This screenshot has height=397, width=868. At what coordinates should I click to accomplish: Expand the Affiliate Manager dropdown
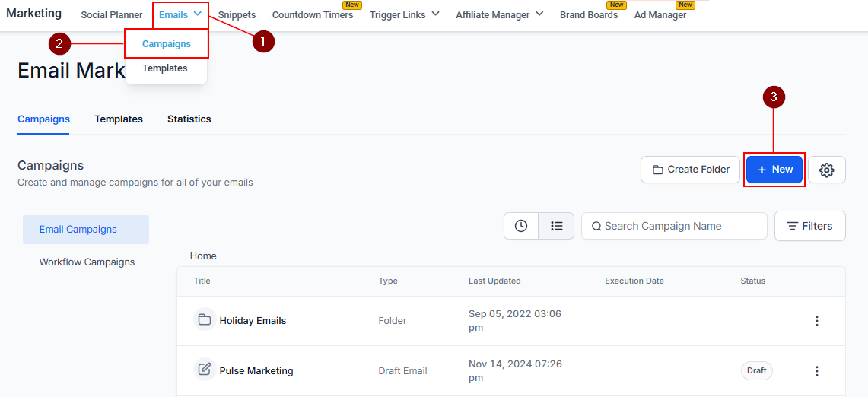click(499, 15)
